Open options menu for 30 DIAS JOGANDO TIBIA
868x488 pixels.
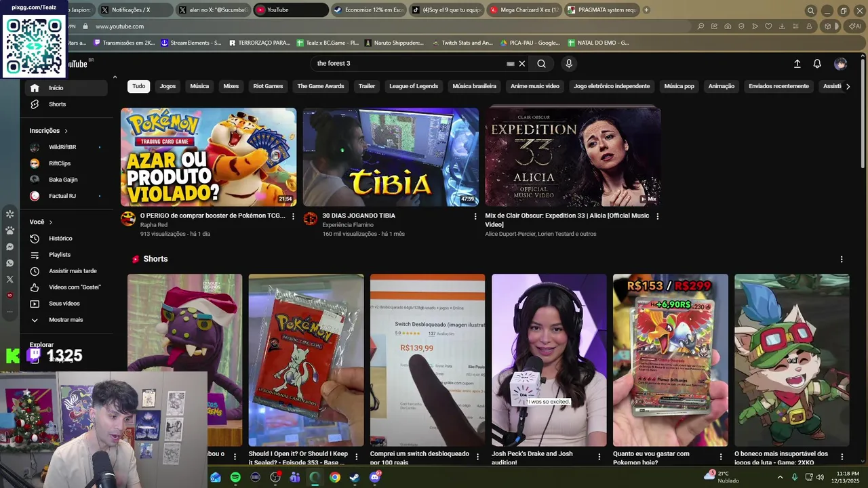point(475,216)
